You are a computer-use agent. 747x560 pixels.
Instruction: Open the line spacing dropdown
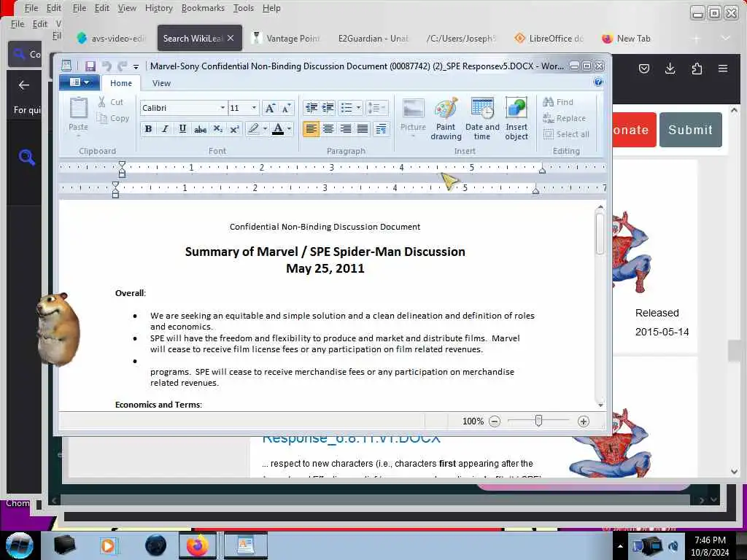pyautogui.click(x=377, y=108)
